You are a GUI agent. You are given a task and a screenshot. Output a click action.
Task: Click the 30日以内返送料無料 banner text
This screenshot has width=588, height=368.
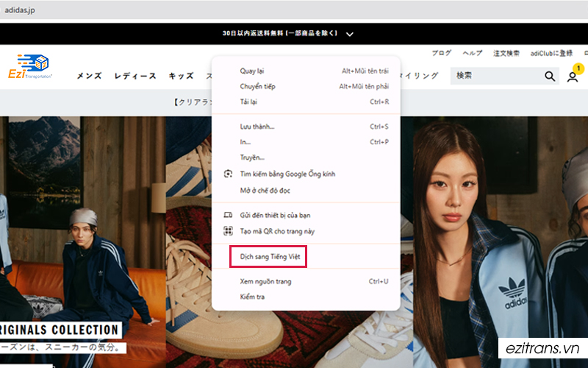tap(280, 33)
